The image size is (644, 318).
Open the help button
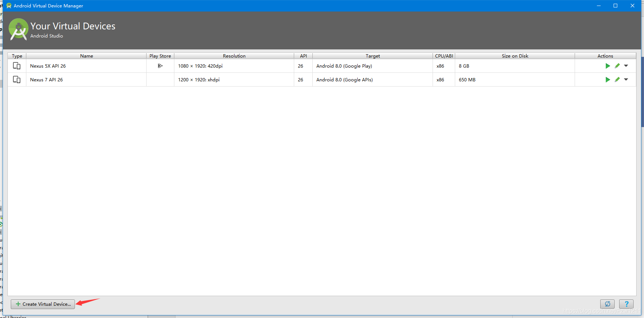(x=627, y=304)
